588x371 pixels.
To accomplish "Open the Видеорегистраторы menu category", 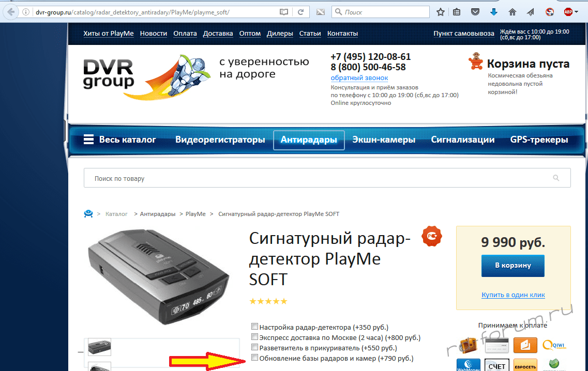I will 220,140.
